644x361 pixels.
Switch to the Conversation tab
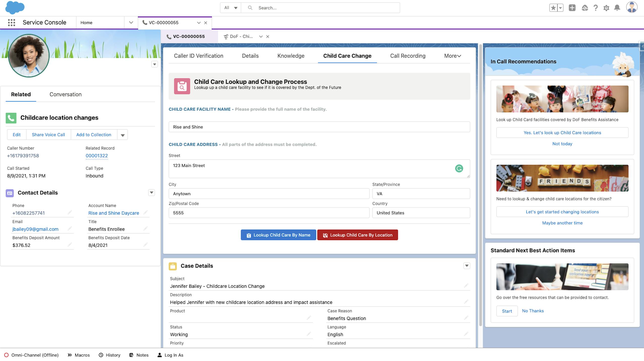tap(65, 94)
